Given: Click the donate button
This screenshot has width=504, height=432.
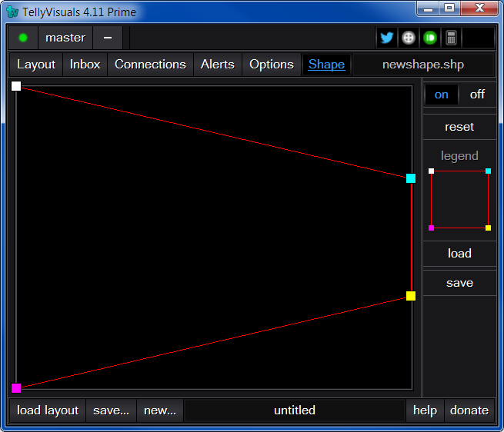Looking at the screenshot, I should click(469, 410).
